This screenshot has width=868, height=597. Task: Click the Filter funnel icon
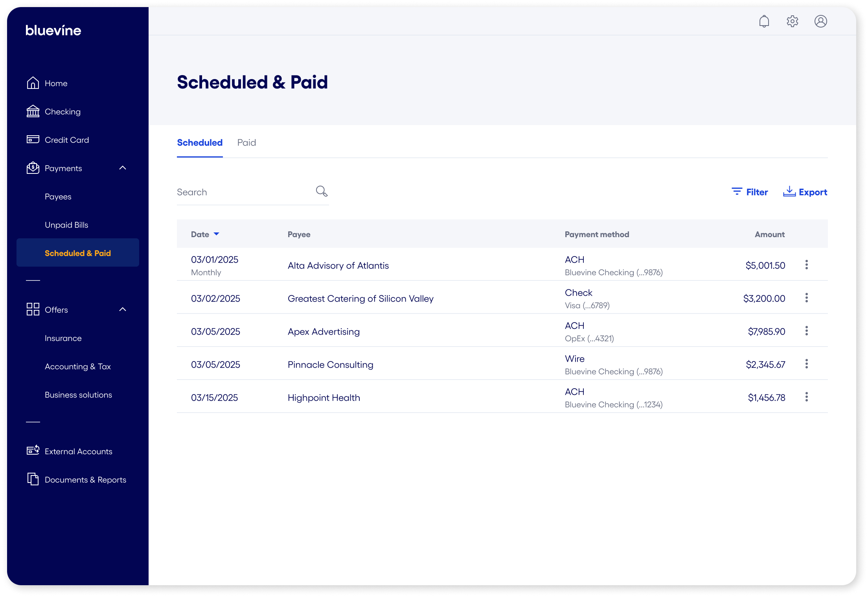click(736, 192)
